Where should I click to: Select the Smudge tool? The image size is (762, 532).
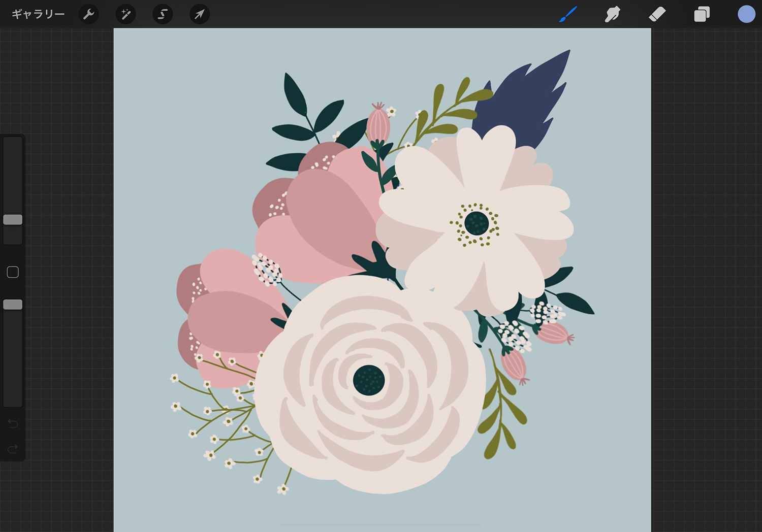tap(612, 14)
